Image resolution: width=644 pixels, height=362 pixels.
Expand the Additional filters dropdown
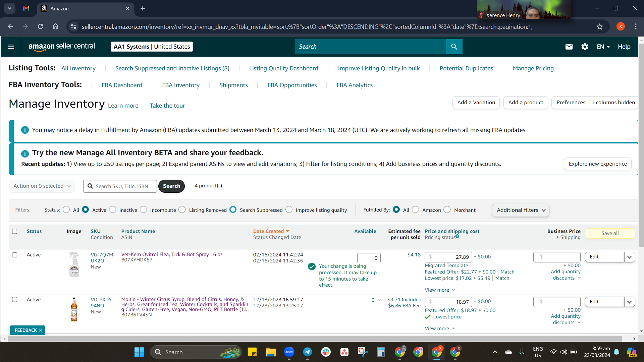click(x=521, y=210)
